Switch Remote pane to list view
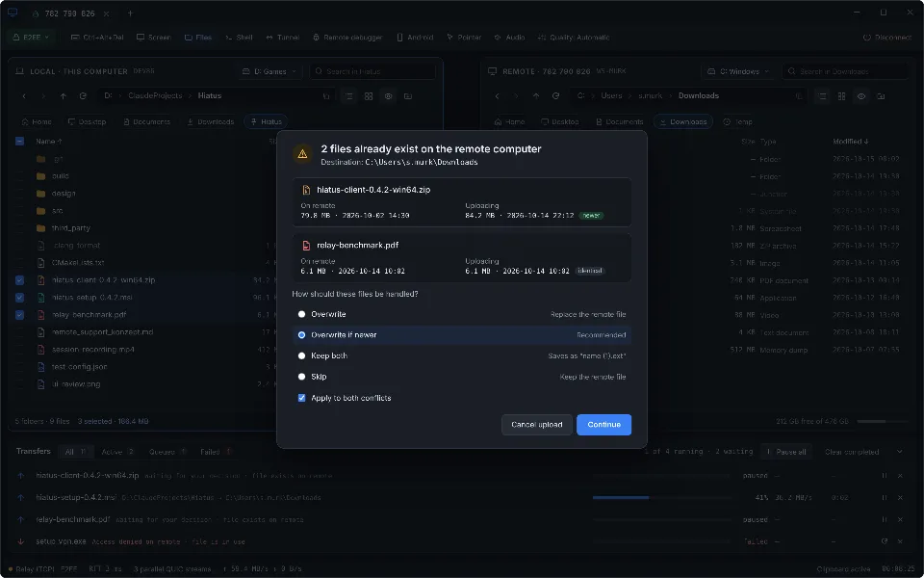This screenshot has height=578, width=924. pyautogui.click(x=822, y=96)
